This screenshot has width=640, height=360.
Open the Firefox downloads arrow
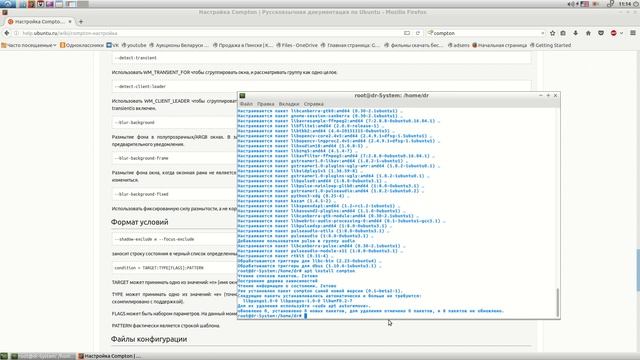point(576,33)
